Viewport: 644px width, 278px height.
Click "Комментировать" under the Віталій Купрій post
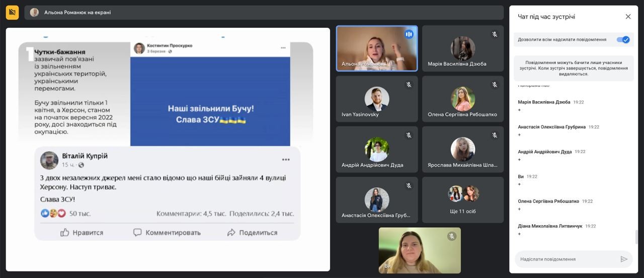(x=167, y=232)
